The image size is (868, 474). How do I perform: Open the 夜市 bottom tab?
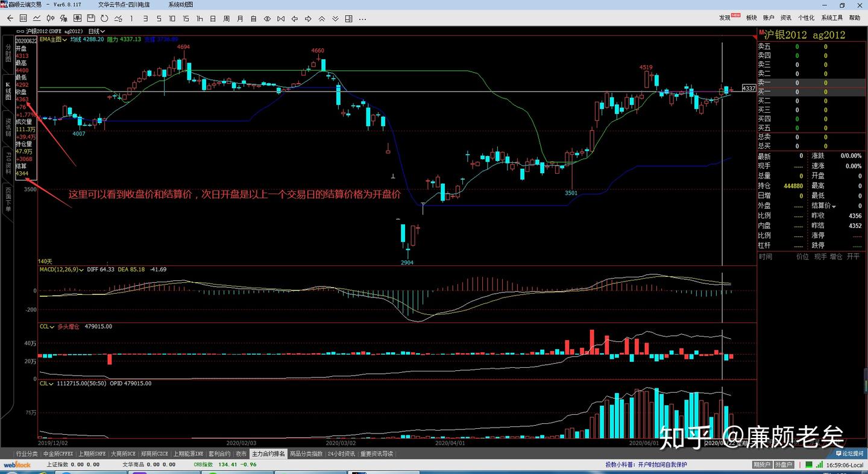[x=241, y=453]
